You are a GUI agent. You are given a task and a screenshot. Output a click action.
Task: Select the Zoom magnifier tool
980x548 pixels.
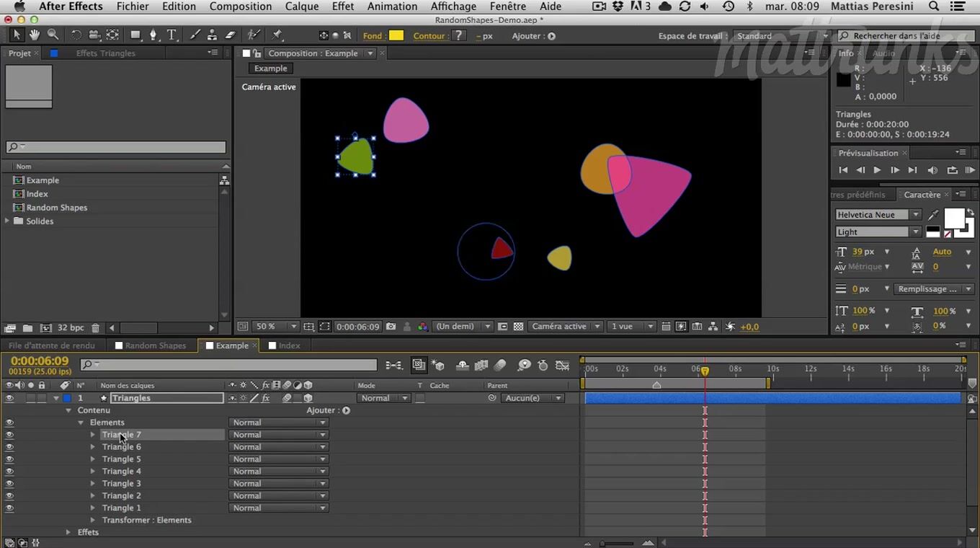(53, 35)
